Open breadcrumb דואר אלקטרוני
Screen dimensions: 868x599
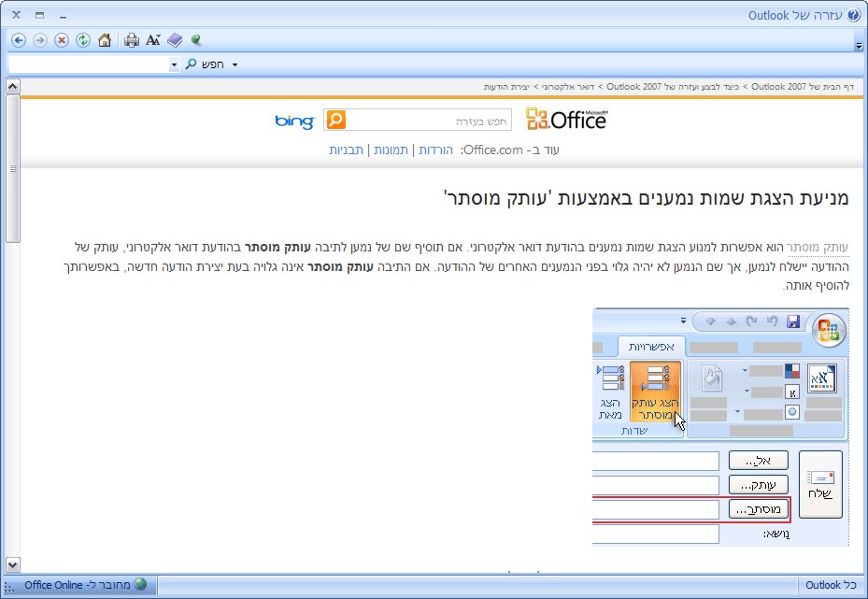[567, 87]
